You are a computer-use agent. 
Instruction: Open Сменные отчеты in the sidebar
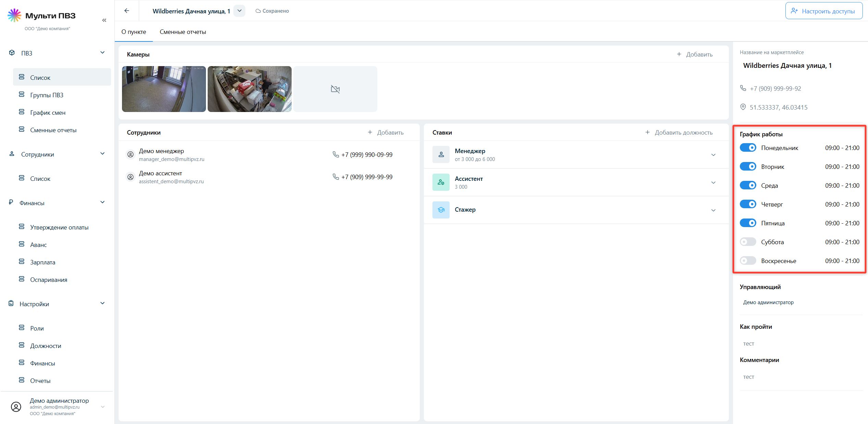click(62, 130)
